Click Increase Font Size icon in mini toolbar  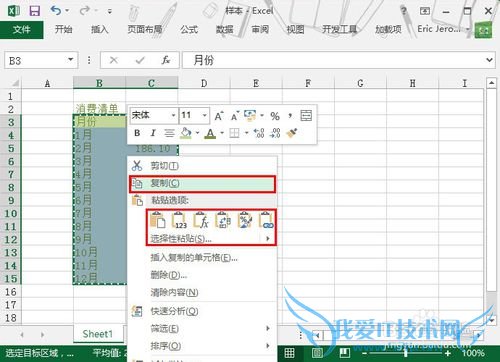pos(219,116)
